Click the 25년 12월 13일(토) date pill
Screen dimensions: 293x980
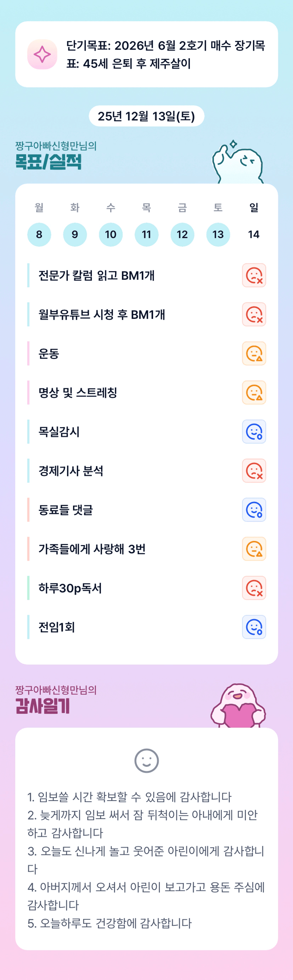coord(147,116)
